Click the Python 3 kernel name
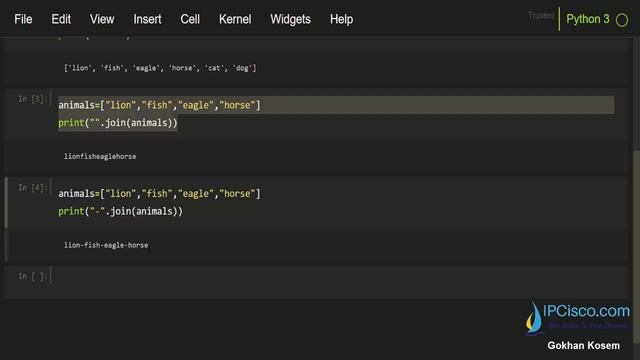The image size is (640, 360). coord(588,19)
